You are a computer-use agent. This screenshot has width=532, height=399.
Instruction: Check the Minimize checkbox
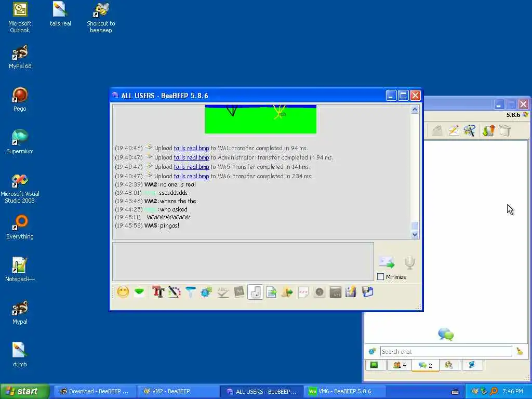pyautogui.click(x=381, y=277)
